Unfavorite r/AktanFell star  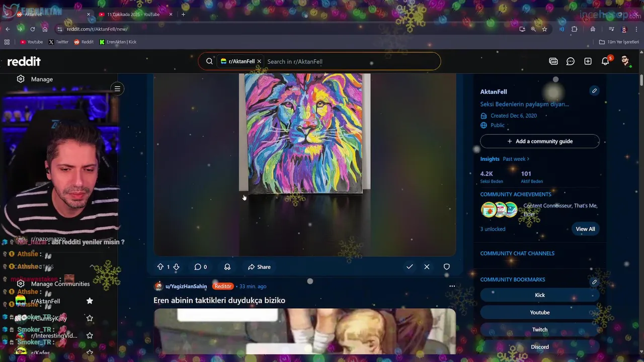tap(90, 301)
